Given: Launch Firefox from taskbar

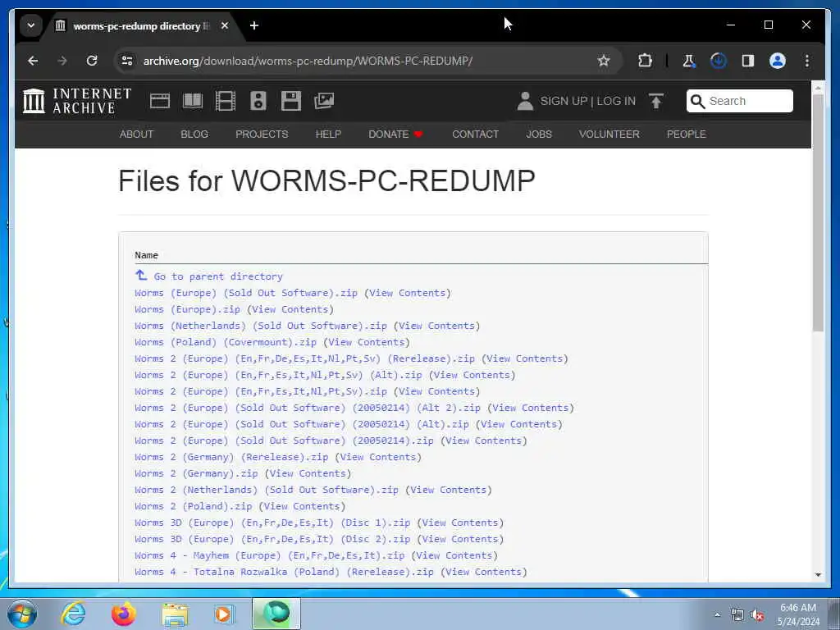Looking at the screenshot, I should (x=124, y=614).
